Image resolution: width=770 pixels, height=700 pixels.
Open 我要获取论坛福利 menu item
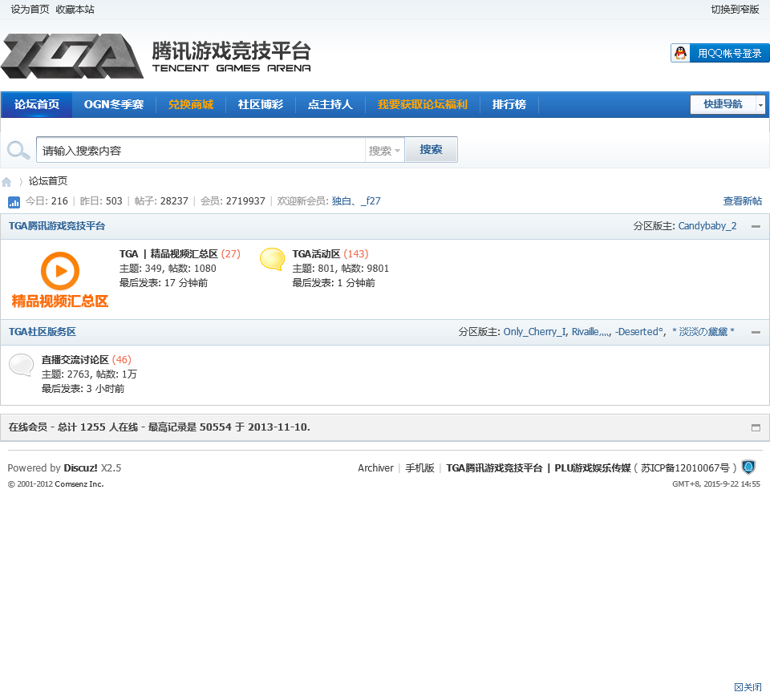pyautogui.click(x=423, y=104)
